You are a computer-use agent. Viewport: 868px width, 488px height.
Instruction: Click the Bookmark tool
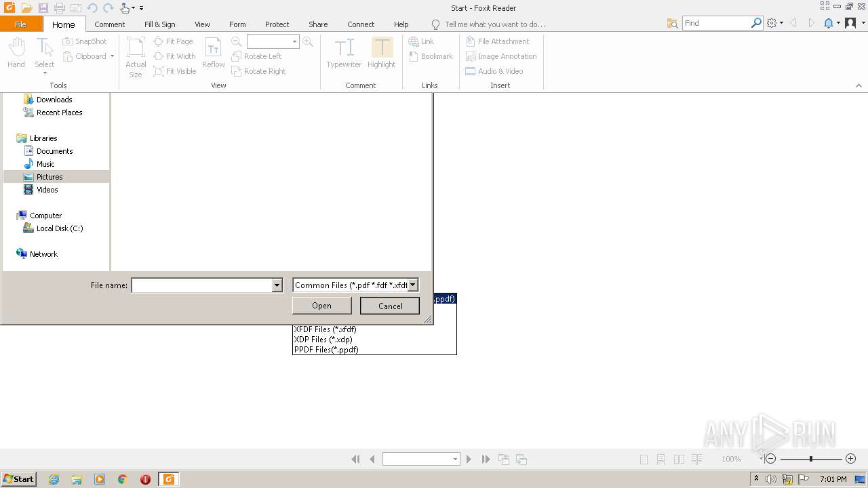click(431, 56)
